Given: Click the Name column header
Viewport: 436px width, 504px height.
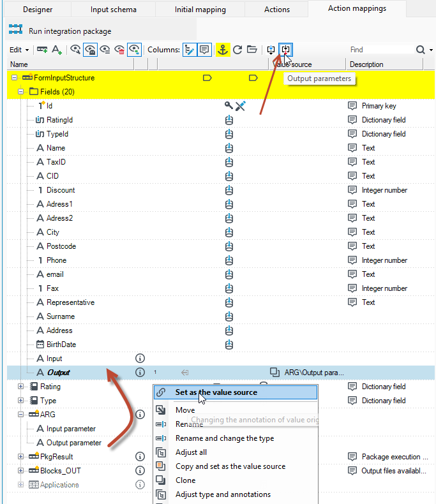Looking at the screenshot, I should coord(70,64).
